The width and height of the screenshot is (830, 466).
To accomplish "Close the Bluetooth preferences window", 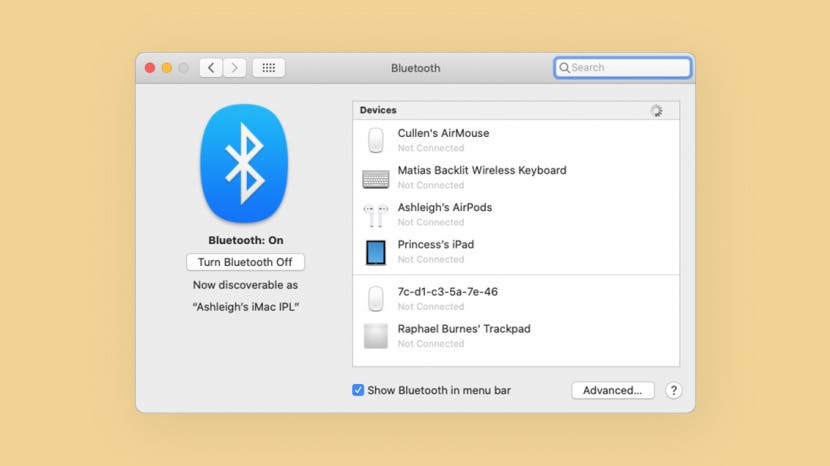I will pos(150,68).
